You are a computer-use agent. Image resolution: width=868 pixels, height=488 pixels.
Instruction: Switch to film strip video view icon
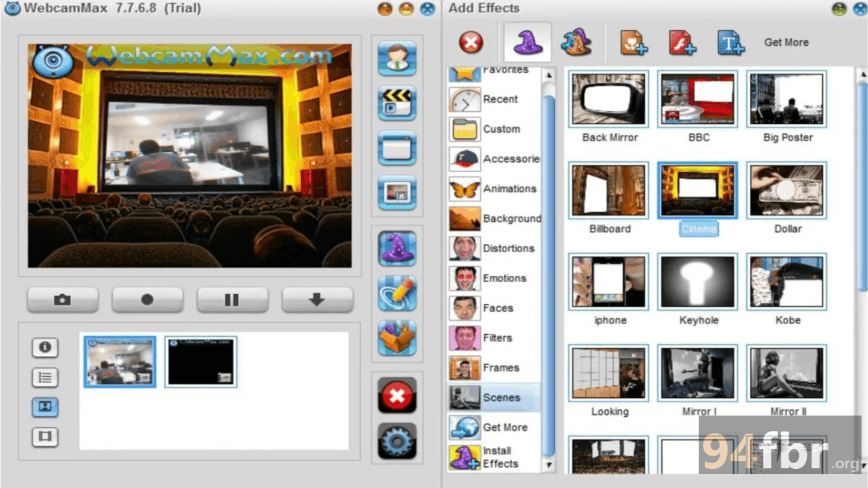(x=45, y=437)
